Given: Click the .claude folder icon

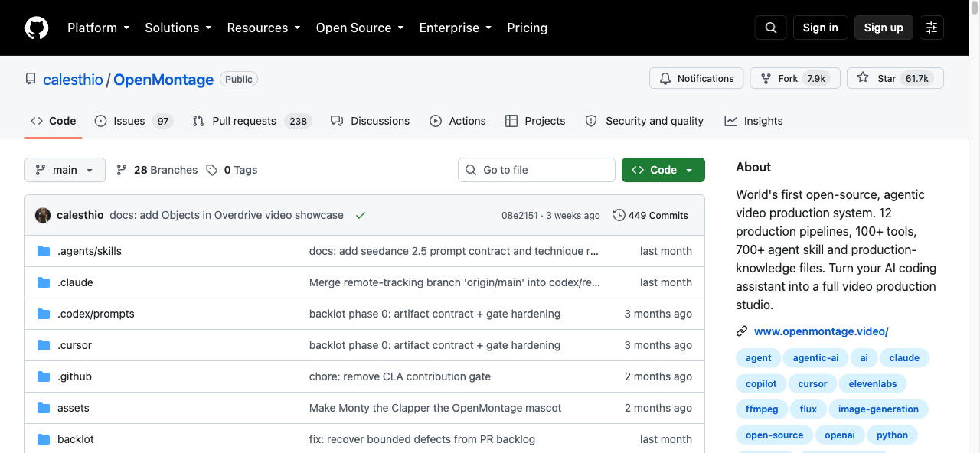Looking at the screenshot, I should tap(44, 282).
